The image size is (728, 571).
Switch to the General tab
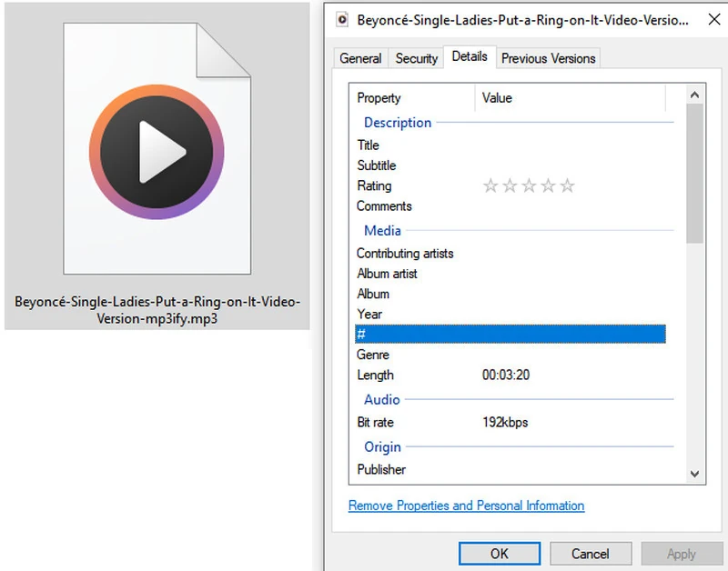[360, 58]
